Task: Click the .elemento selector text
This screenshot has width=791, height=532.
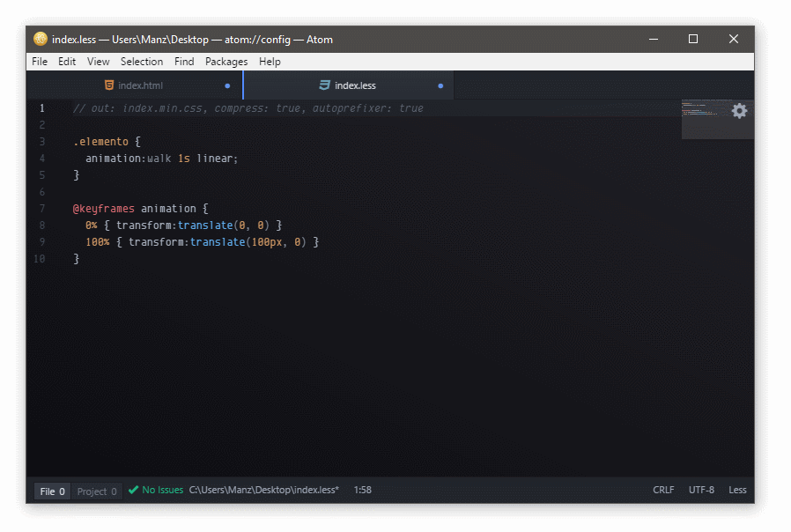Action: coord(101,142)
